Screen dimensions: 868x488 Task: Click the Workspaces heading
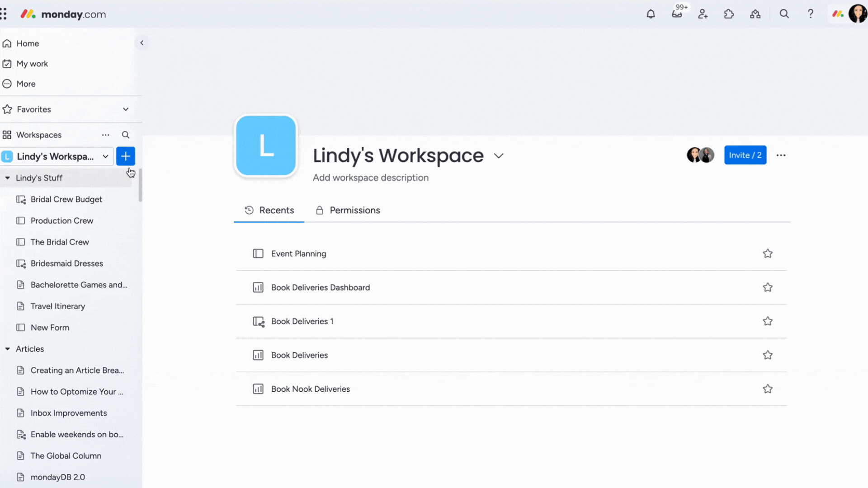pyautogui.click(x=39, y=135)
